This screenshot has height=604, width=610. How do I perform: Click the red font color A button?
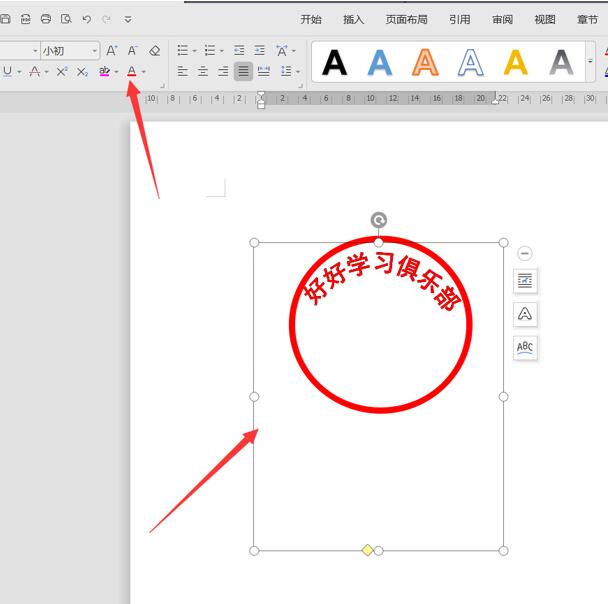(x=132, y=72)
